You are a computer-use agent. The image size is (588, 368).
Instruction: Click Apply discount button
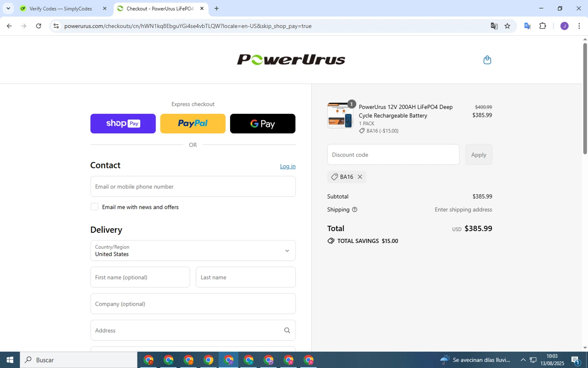pyautogui.click(x=479, y=155)
